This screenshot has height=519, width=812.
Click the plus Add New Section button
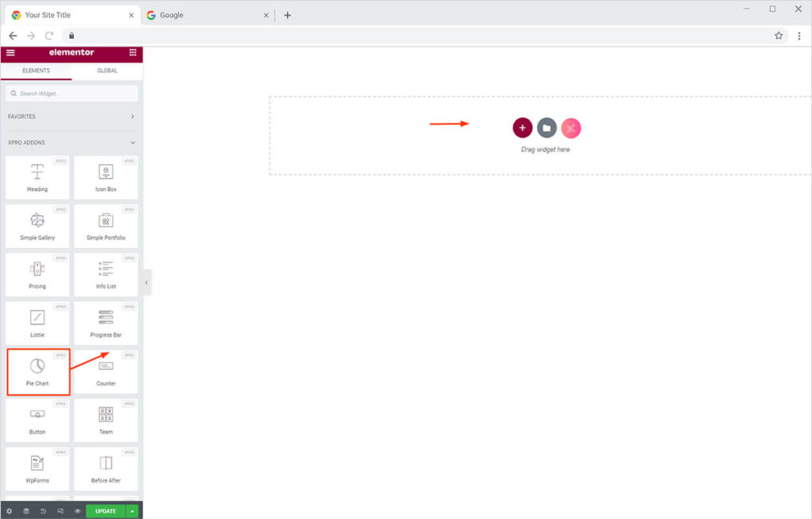coord(522,128)
